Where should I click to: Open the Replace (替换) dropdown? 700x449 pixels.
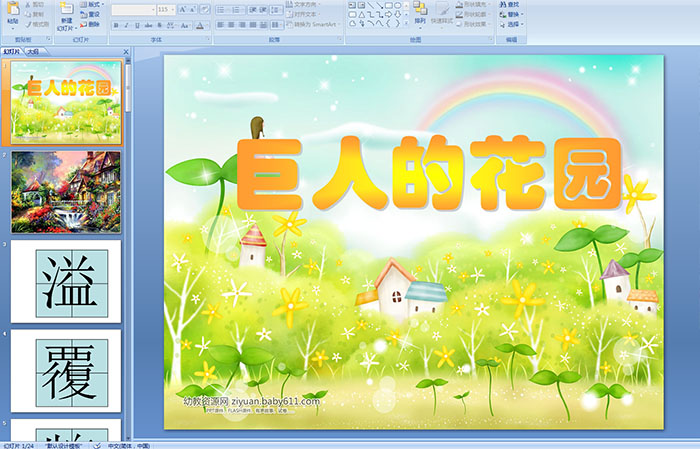click(512, 14)
